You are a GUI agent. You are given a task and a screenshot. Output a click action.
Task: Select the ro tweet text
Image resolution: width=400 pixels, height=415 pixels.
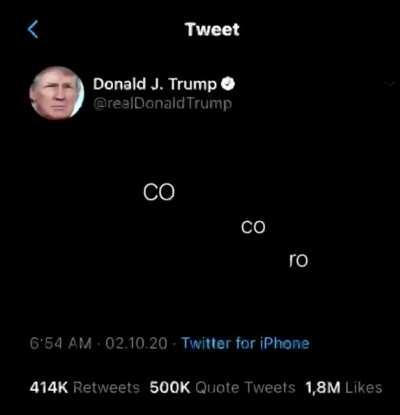298,260
